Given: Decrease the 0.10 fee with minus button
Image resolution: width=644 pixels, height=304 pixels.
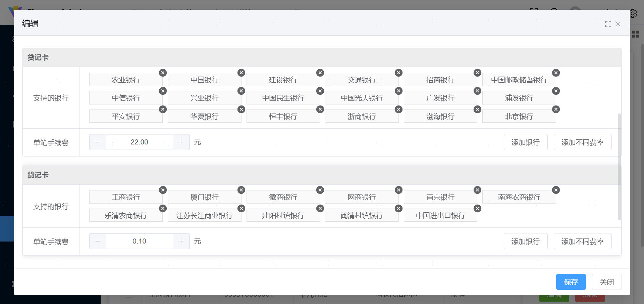Looking at the screenshot, I should [98, 241].
